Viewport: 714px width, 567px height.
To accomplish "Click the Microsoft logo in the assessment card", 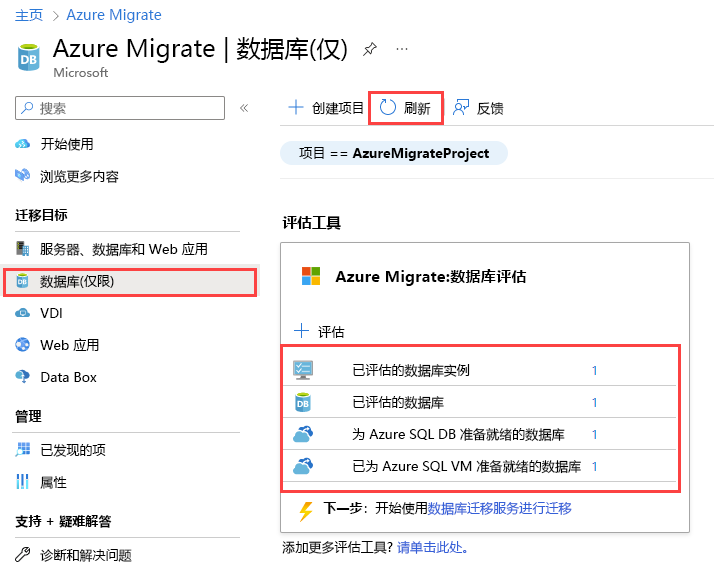I will click(x=311, y=276).
